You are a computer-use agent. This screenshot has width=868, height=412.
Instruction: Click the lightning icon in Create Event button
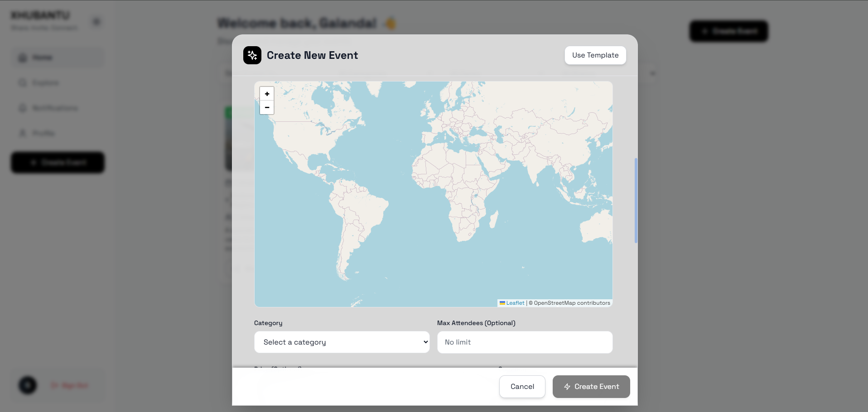[x=567, y=387]
